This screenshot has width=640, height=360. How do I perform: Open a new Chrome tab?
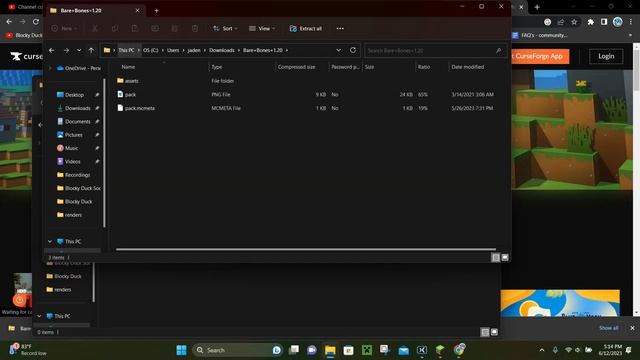pyautogui.click(x=537, y=7)
